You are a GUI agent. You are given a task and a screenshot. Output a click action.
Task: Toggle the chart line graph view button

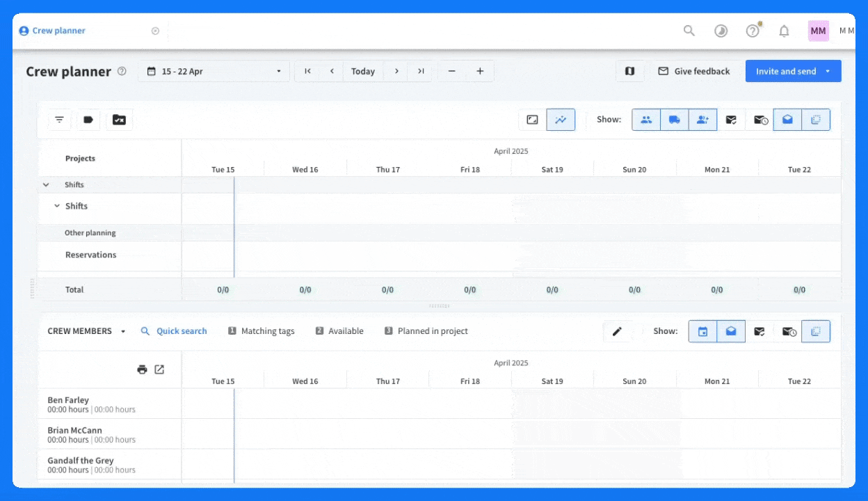(x=561, y=120)
